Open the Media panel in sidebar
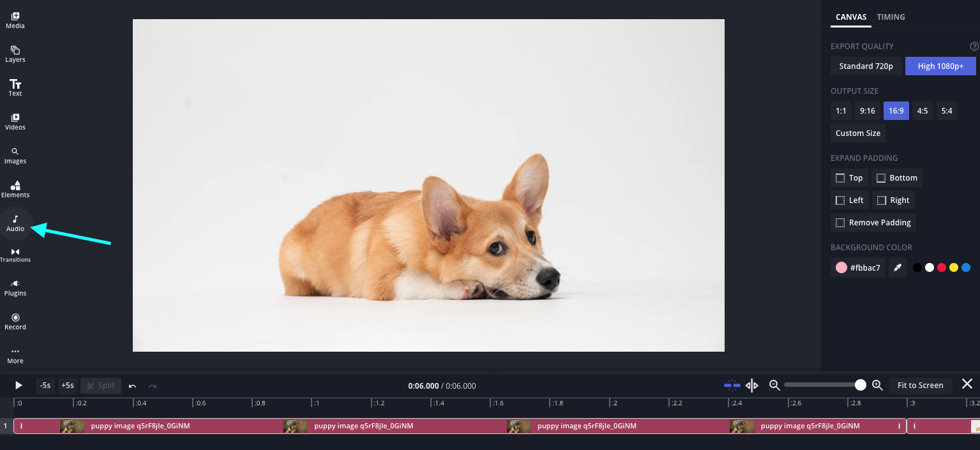Image resolution: width=980 pixels, height=450 pixels. (x=15, y=20)
